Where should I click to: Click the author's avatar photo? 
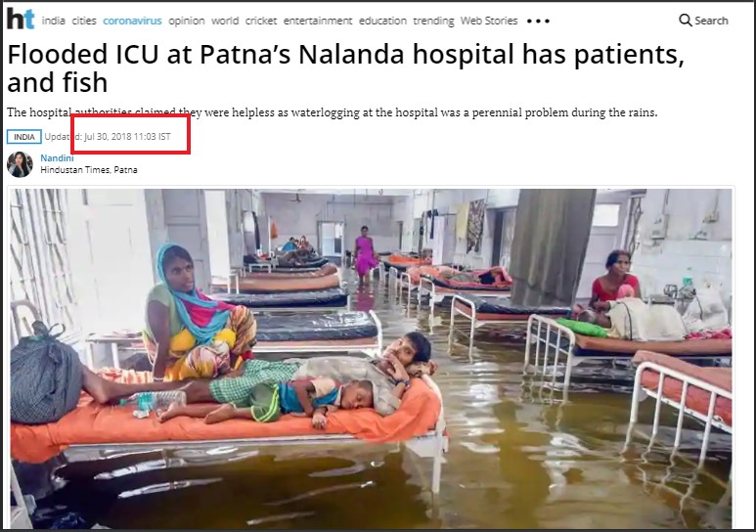[x=20, y=164]
